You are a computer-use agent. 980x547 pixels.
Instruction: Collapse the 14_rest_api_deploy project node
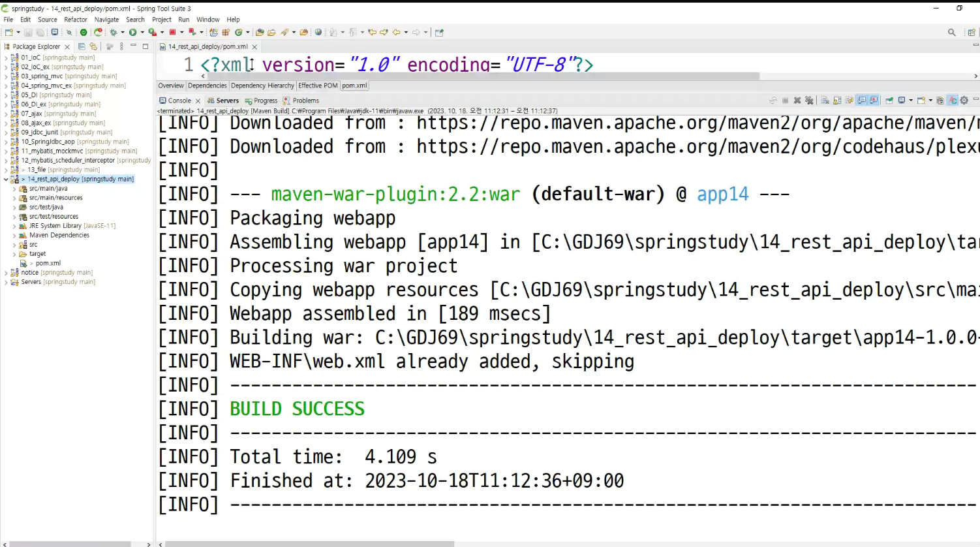[x=6, y=179]
